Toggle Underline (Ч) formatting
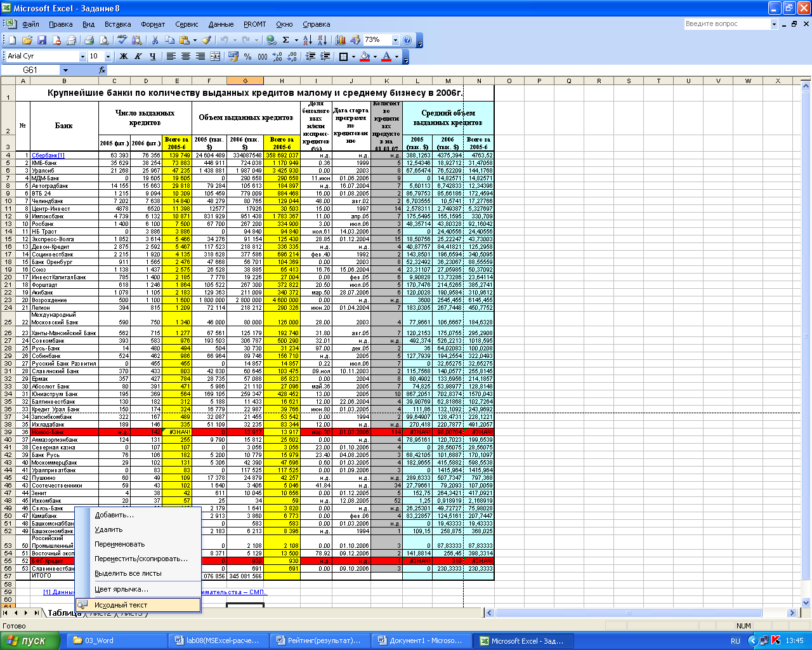 [152, 56]
